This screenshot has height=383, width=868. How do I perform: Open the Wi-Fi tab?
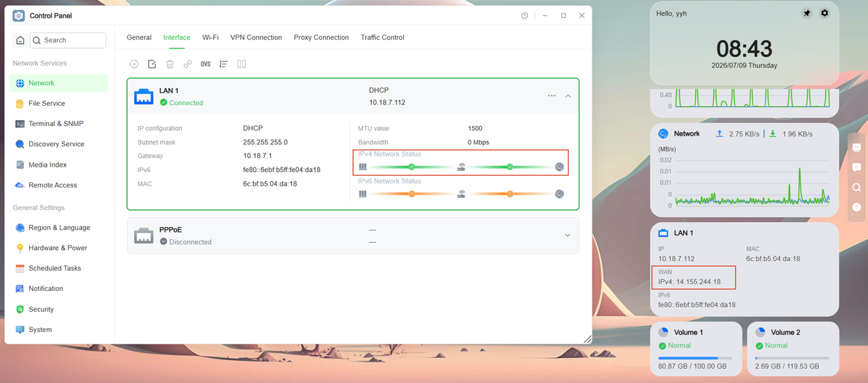click(210, 37)
